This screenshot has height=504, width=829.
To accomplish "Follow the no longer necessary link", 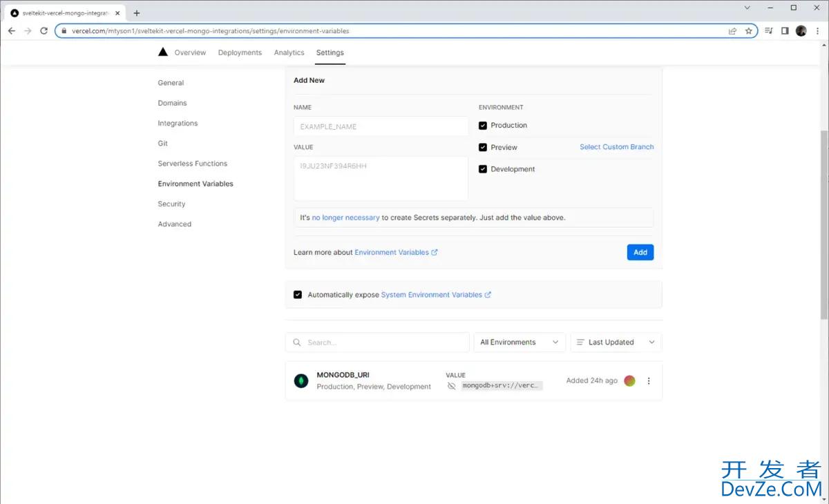I will (x=345, y=217).
